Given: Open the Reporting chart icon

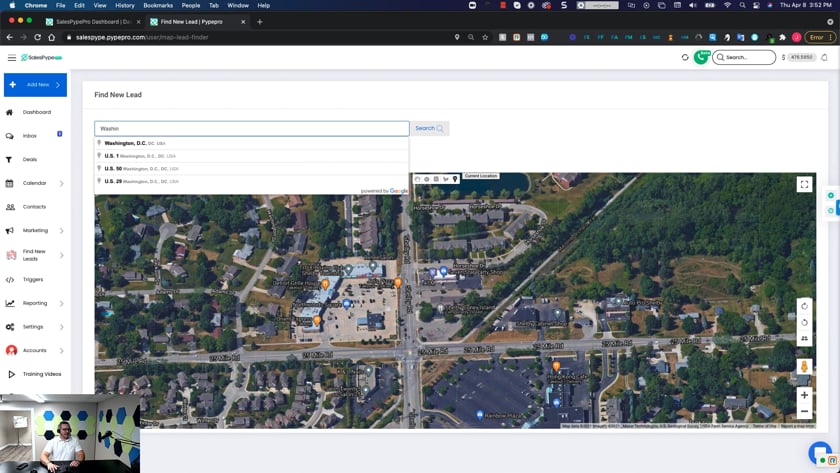Looking at the screenshot, I should [x=10, y=303].
